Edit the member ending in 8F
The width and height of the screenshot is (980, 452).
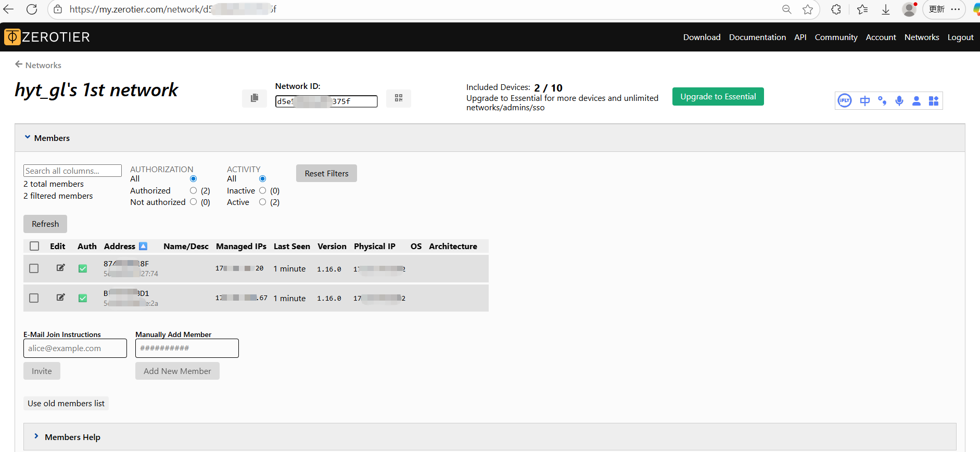click(x=61, y=268)
